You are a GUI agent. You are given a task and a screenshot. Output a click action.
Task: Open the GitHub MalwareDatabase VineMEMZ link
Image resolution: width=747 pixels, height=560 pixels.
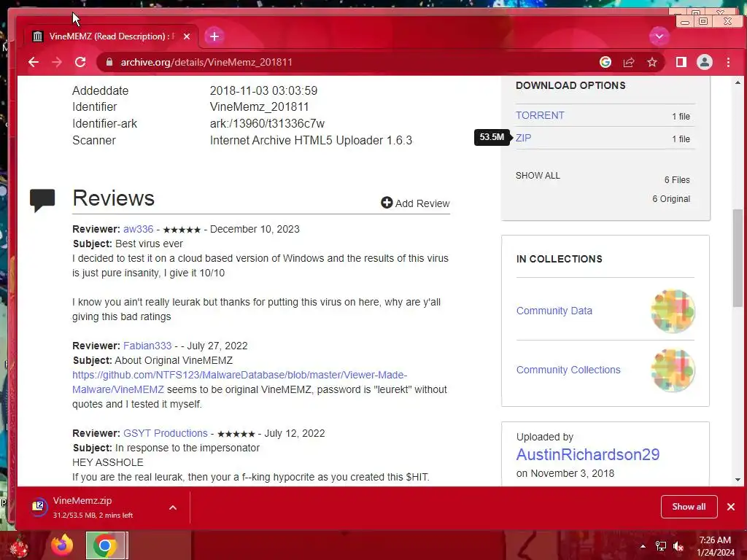tap(239, 382)
